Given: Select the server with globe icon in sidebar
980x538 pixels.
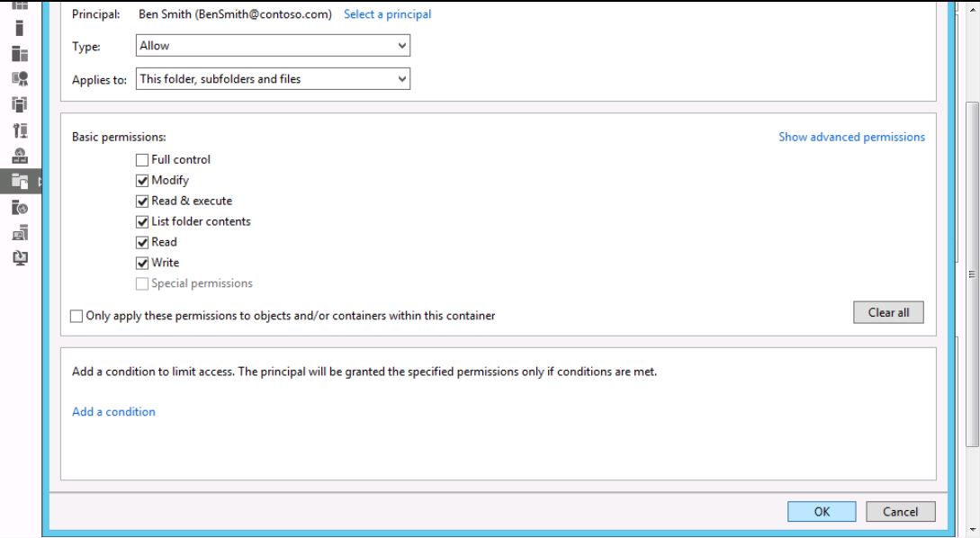Looking at the screenshot, I should (20, 207).
